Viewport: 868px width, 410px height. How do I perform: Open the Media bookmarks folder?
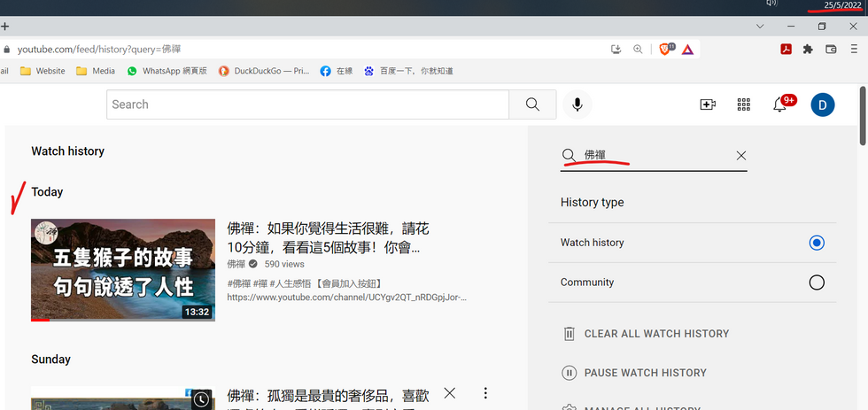tap(96, 71)
